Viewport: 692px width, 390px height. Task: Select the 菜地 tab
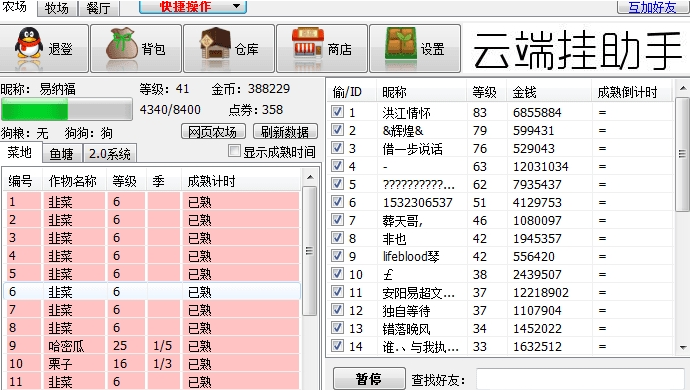[x=20, y=153]
